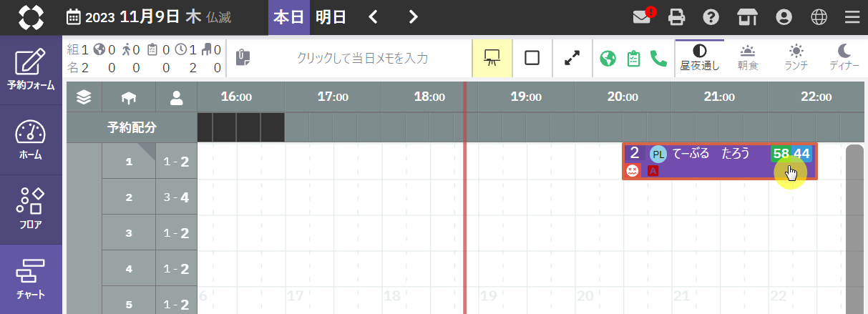Click the chair counter icon in stats bar
The height and width of the screenshot is (314, 868).
(208, 50)
